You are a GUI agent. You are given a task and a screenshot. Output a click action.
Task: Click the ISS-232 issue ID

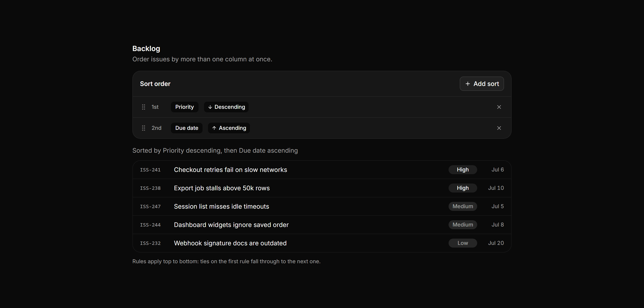150,243
